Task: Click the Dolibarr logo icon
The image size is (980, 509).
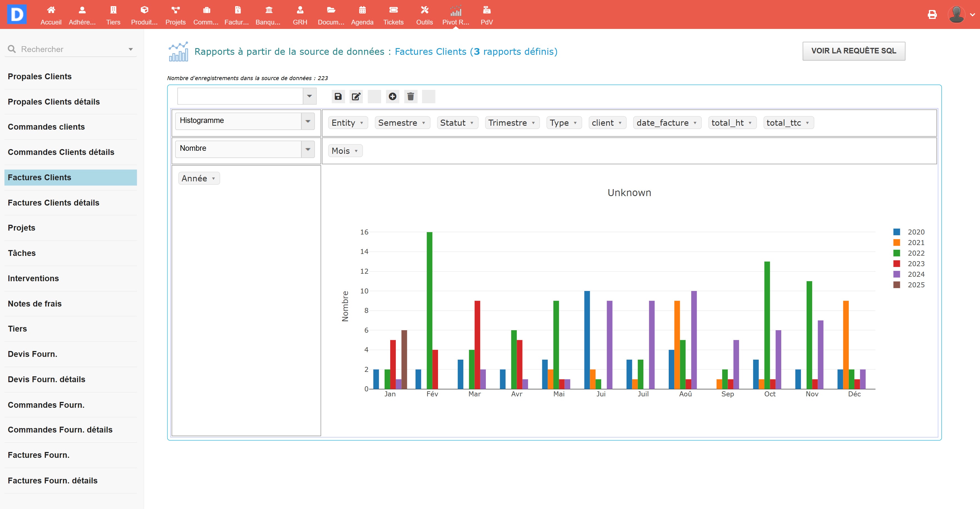Action: (17, 14)
